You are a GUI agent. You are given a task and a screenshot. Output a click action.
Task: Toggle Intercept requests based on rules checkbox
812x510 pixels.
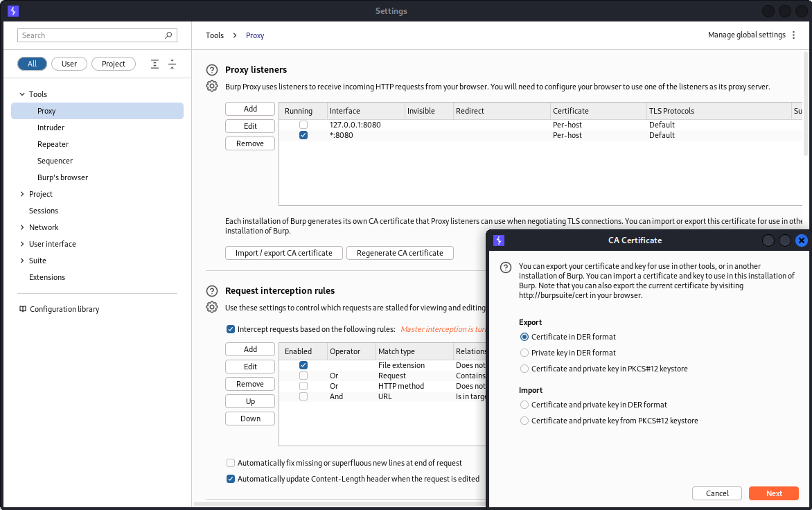point(231,329)
